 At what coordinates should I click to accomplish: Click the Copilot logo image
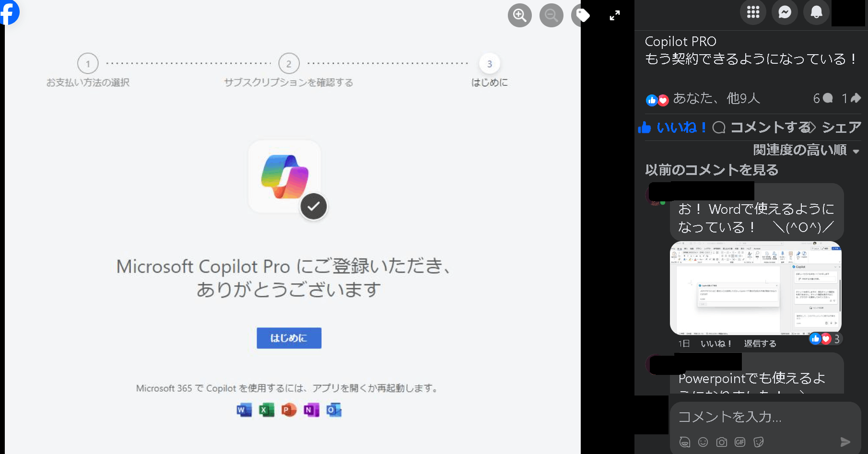(x=285, y=176)
